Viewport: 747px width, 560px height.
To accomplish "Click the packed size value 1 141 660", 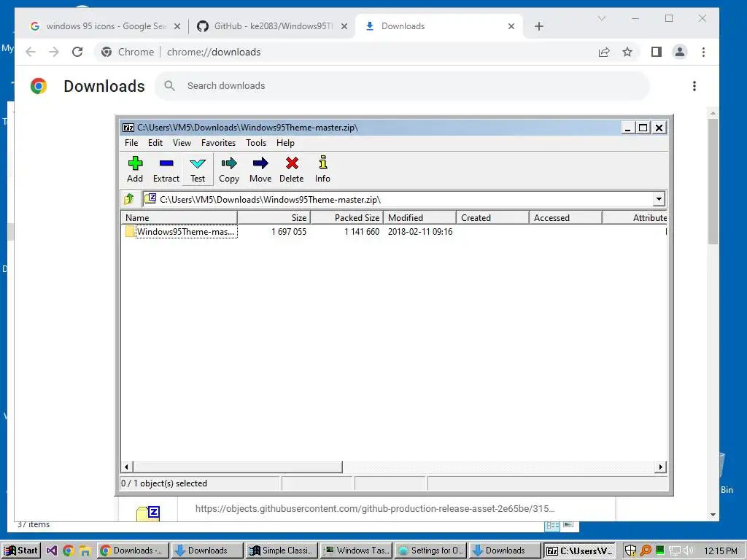I will [x=362, y=232].
